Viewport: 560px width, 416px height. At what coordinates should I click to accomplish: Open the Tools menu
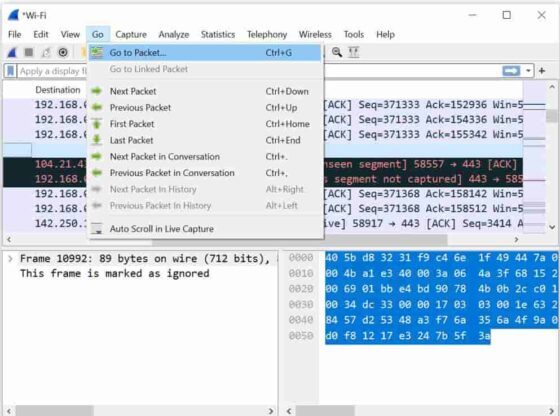coord(354,34)
